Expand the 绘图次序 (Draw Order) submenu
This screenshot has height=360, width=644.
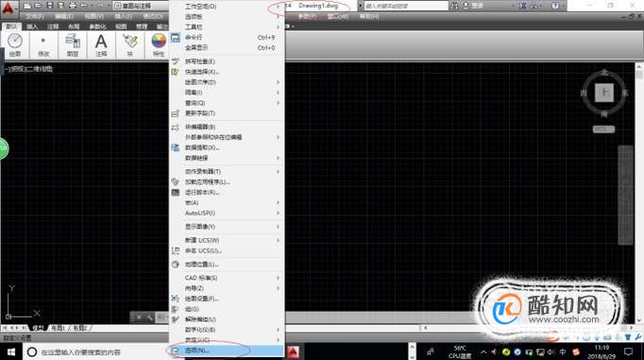[x=278, y=82]
